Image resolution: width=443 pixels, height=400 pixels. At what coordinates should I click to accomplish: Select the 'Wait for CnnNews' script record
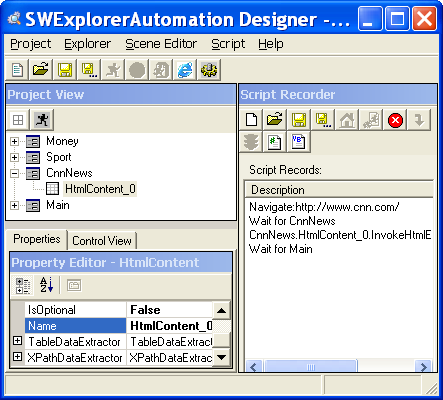292,221
